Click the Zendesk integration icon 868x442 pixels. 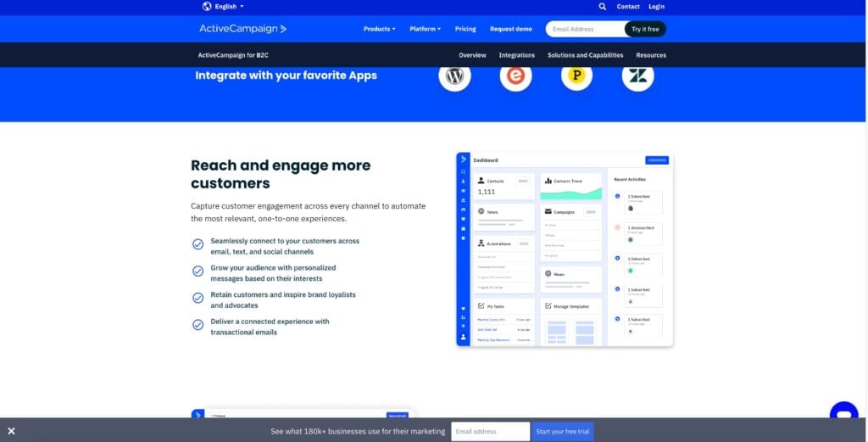point(637,76)
